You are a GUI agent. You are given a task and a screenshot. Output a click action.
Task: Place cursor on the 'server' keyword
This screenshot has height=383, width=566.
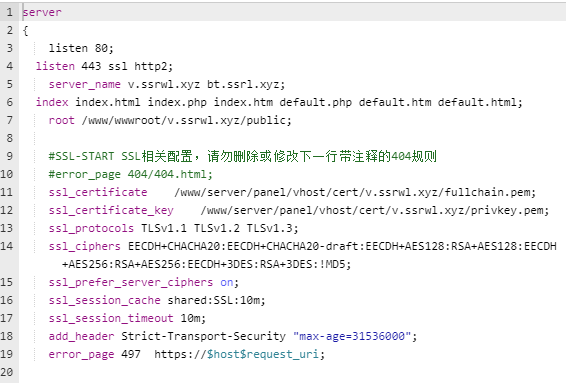click(x=42, y=12)
